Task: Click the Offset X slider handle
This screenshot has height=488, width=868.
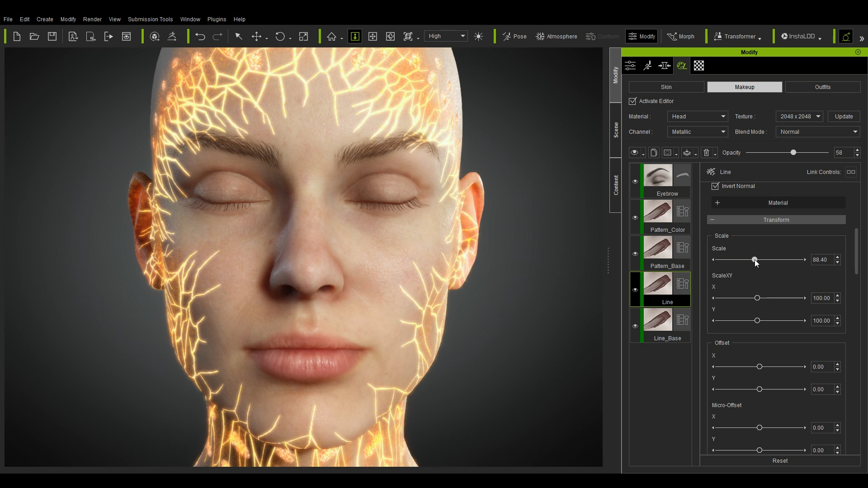Action: [x=759, y=367]
